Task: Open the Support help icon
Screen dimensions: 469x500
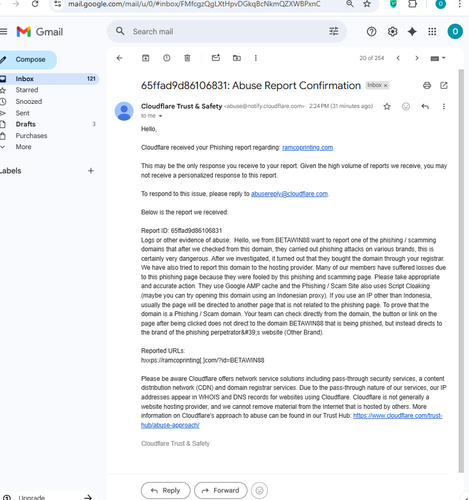Action: (371, 32)
